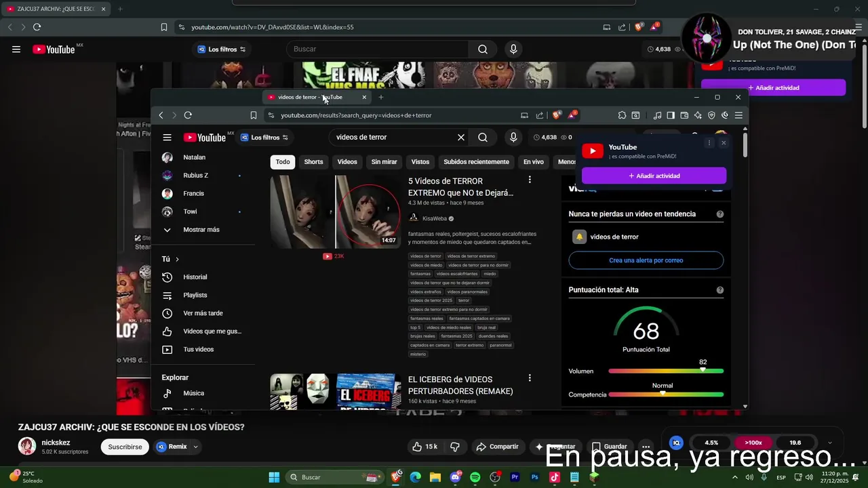Screen dimensions: 868x488
Task: Toggle Brave sidebar panel icon
Action: click(671, 115)
